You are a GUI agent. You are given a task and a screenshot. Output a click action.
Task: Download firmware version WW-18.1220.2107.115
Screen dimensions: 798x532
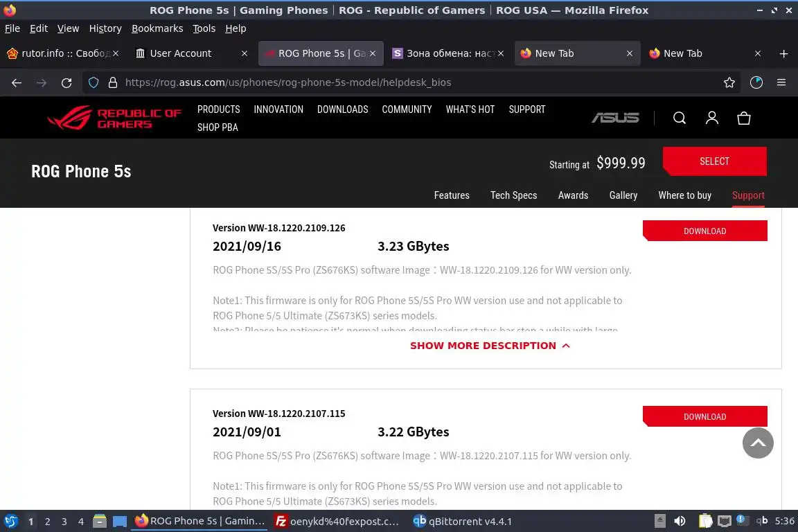[x=705, y=416]
